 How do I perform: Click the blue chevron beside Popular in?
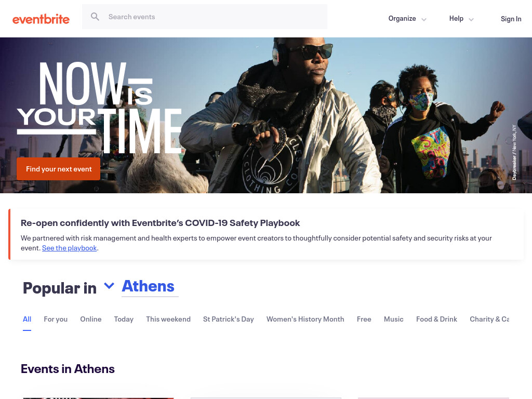(109, 286)
